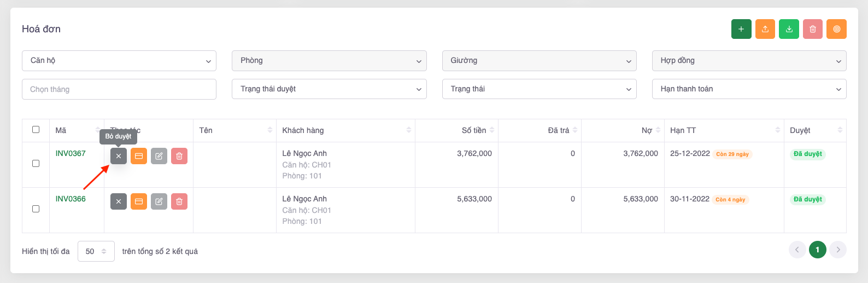Image resolution: width=868 pixels, height=283 pixels.
Task: Check the box for invoice INV0367
Action: click(x=36, y=164)
